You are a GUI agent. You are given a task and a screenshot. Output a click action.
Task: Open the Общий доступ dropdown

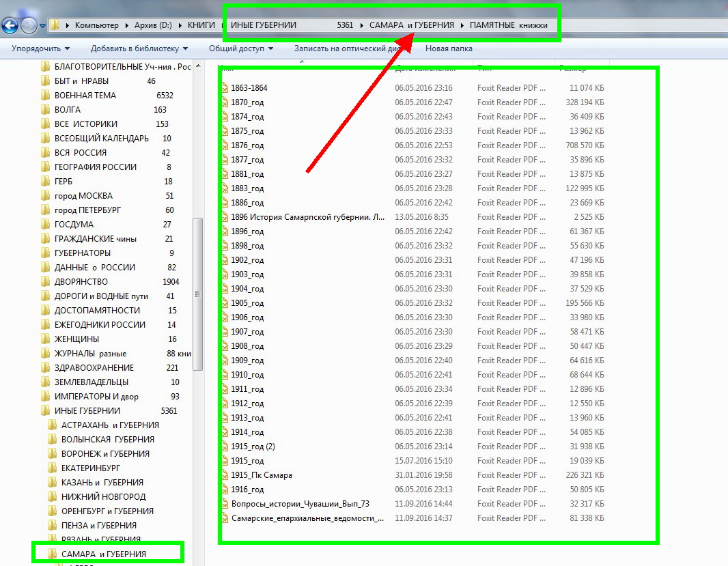coord(240,48)
